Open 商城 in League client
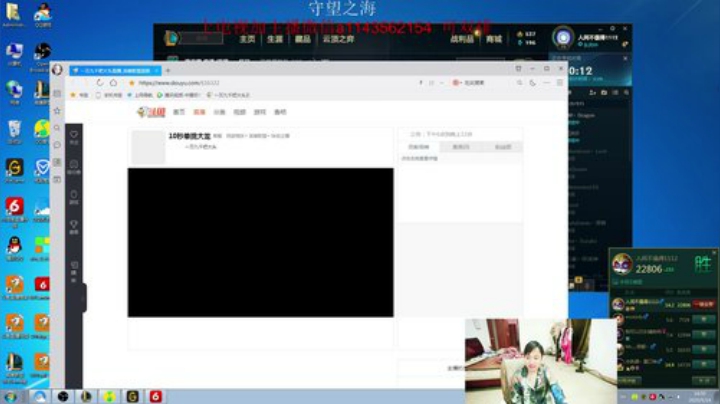Image resolution: width=720 pixels, height=404 pixels. point(494,39)
